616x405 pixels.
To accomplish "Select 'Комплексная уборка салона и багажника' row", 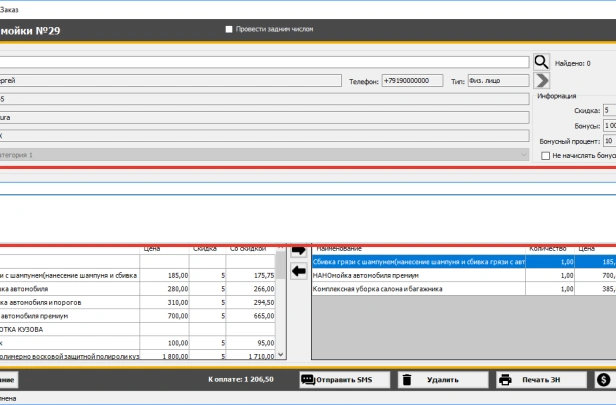I will tap(420, 288).
